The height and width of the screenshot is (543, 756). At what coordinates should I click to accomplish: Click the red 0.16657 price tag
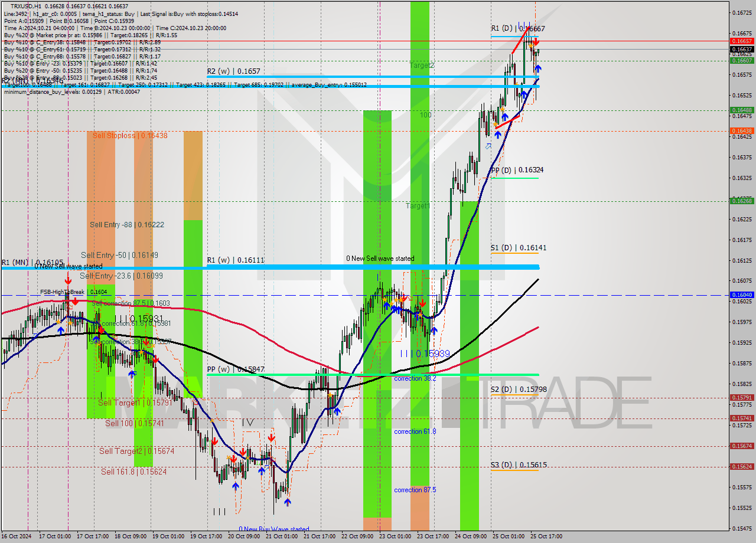click(x=742, y=41)
